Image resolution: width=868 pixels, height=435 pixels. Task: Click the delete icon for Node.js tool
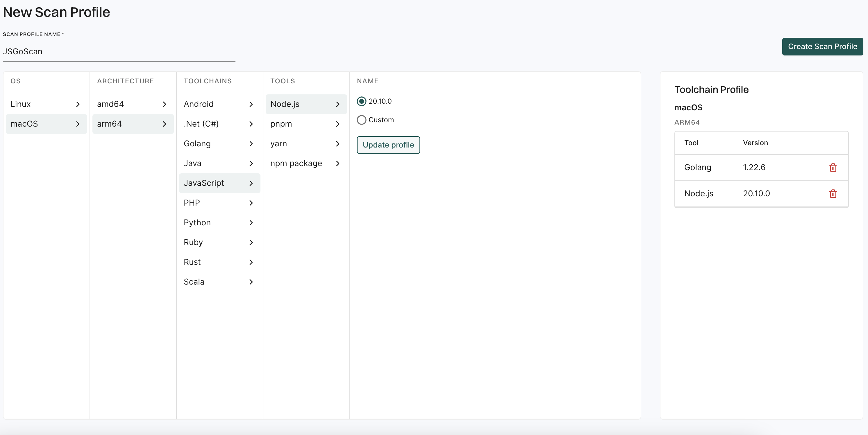833,193
